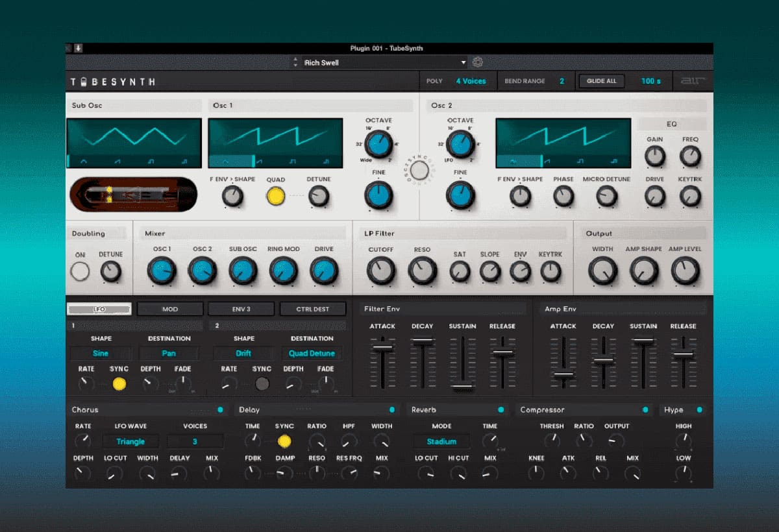Open the LFO 2 Shape selector showing Drift
779x532 pixels.
243,354
